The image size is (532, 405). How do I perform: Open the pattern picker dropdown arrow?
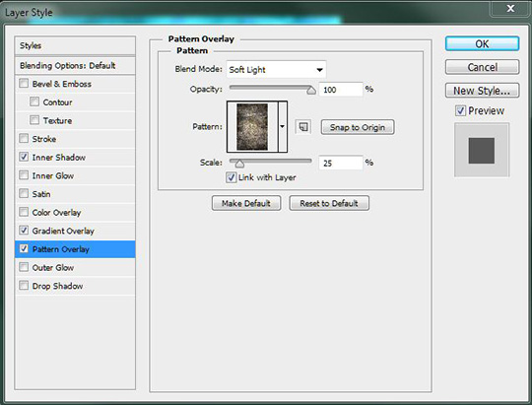tap(283, 127)
